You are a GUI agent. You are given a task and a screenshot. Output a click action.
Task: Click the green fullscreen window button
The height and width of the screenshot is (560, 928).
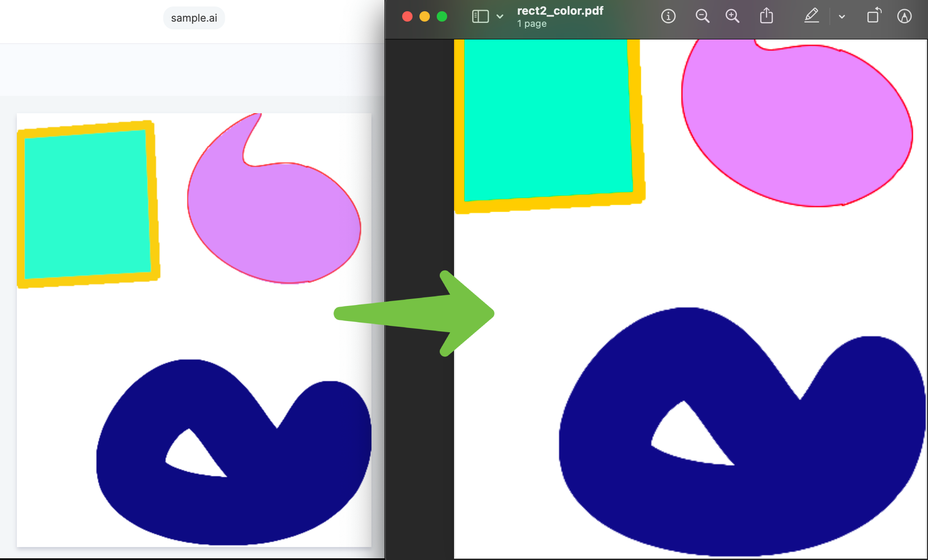tap(442, 16)
